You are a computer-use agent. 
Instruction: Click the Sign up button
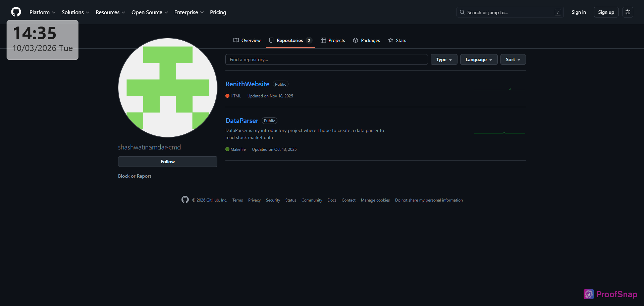coord(606,12)
